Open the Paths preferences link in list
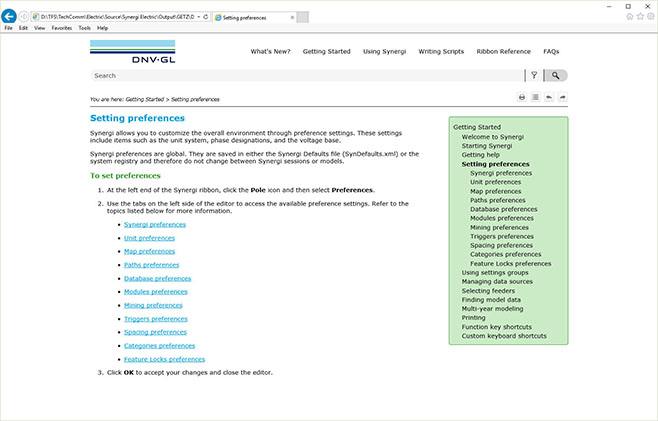 [x=151, y=265]
